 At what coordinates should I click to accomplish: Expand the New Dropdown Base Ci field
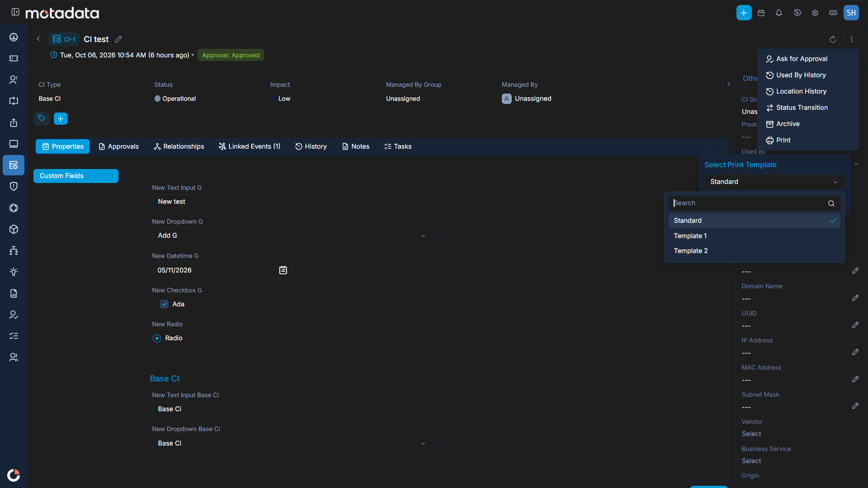[x=292, y=443]
